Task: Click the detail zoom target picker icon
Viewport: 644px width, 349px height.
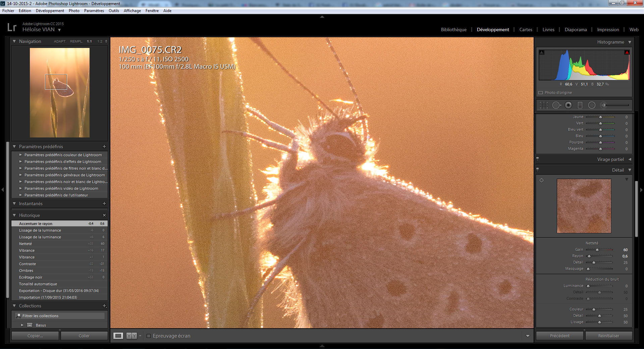Action: pyautogui.click(x=541, y=180)
